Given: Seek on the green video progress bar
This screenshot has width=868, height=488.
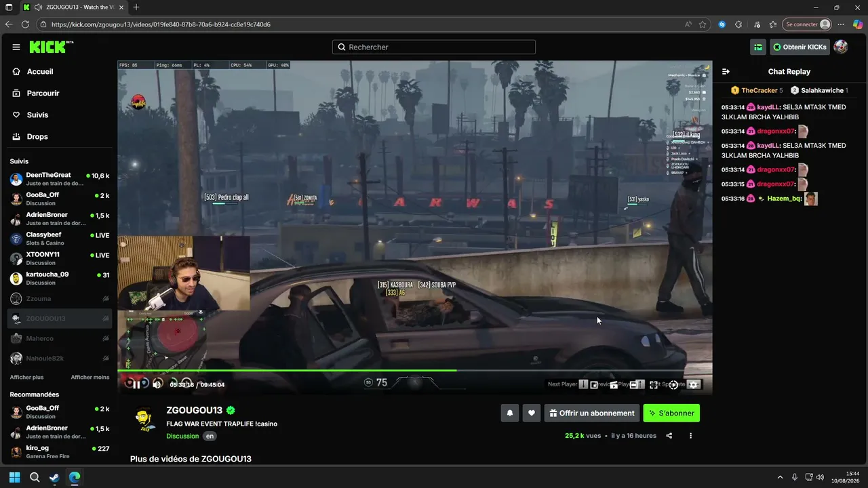Looking at the screenshot, I should (414, 371).
